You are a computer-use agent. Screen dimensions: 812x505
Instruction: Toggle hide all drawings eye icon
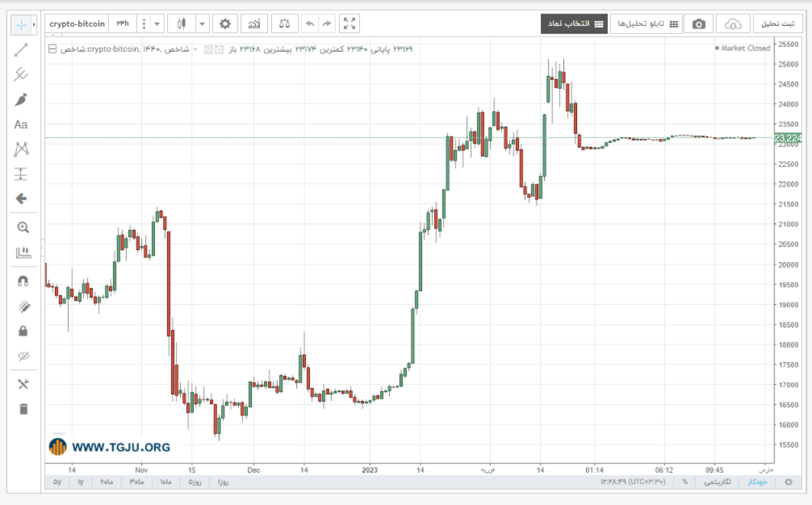pyautogui.click(x=23, y=356)
